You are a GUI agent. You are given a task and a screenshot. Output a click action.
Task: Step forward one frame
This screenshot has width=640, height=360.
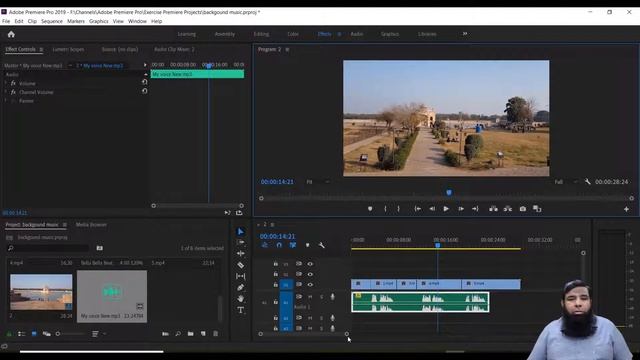pos(461,209)
